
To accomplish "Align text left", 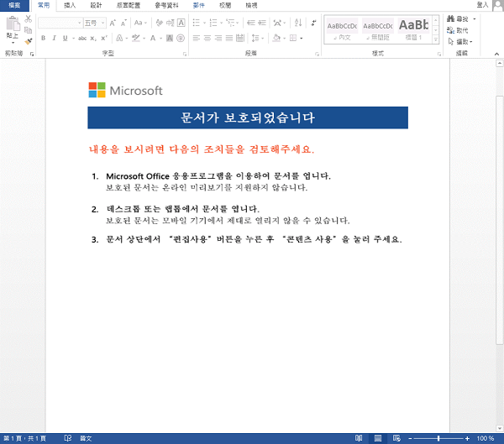I will click(x=196, y=39).
